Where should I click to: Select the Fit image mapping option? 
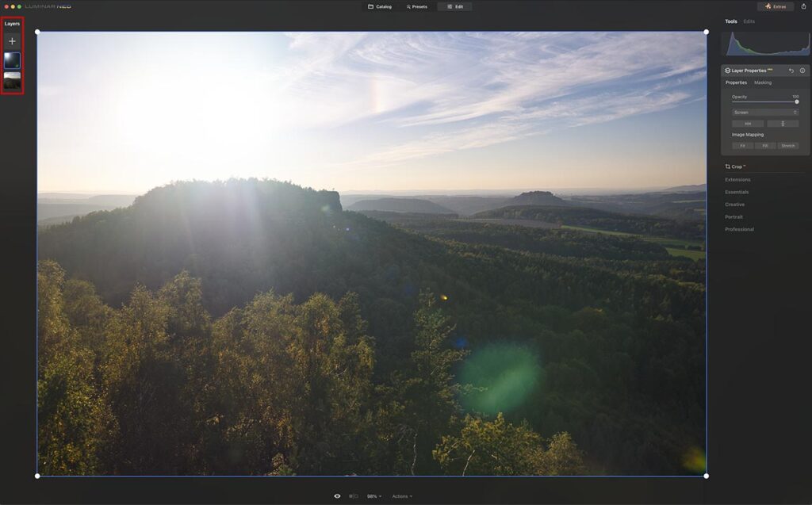742,145
